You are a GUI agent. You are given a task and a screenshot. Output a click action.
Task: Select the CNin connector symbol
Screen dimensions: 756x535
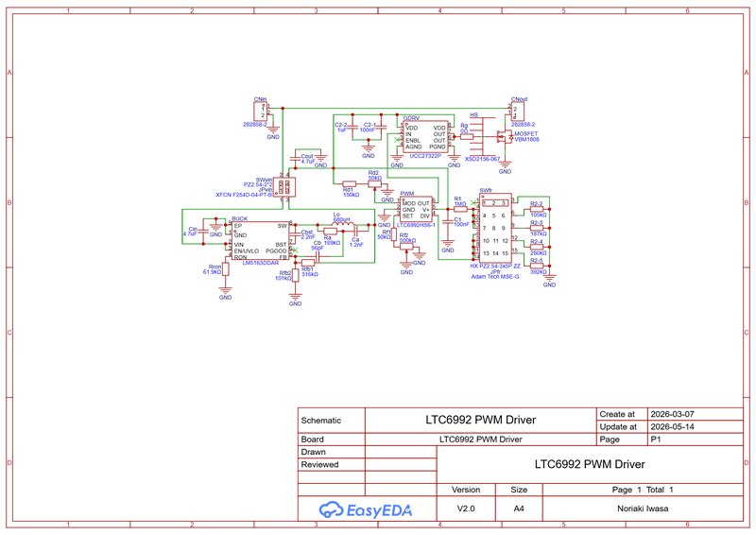click(x=261, y=112)
